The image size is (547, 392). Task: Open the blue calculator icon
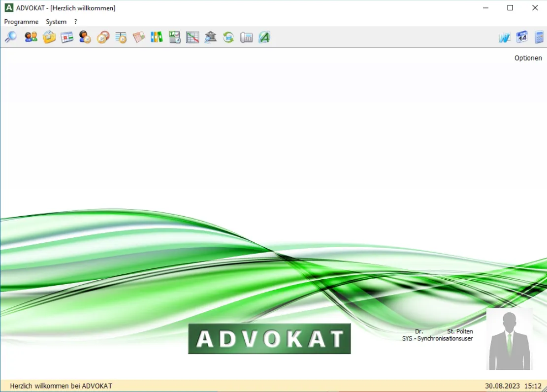[x=539, y=37]
